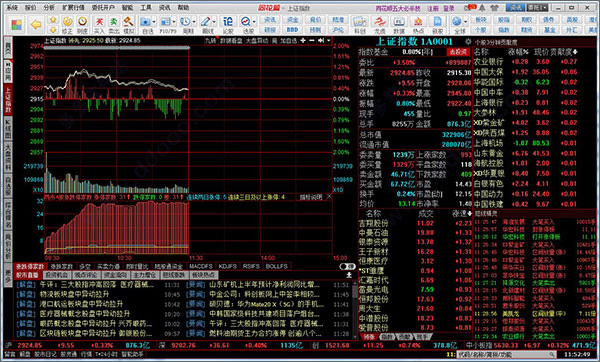Open the 工具 menu

[146, 8]
